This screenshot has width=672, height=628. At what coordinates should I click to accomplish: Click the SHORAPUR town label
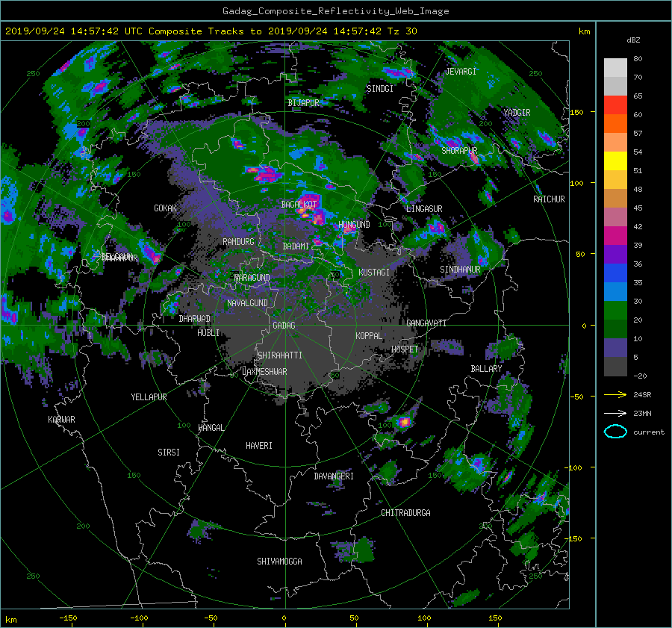[x=459, y=151]
